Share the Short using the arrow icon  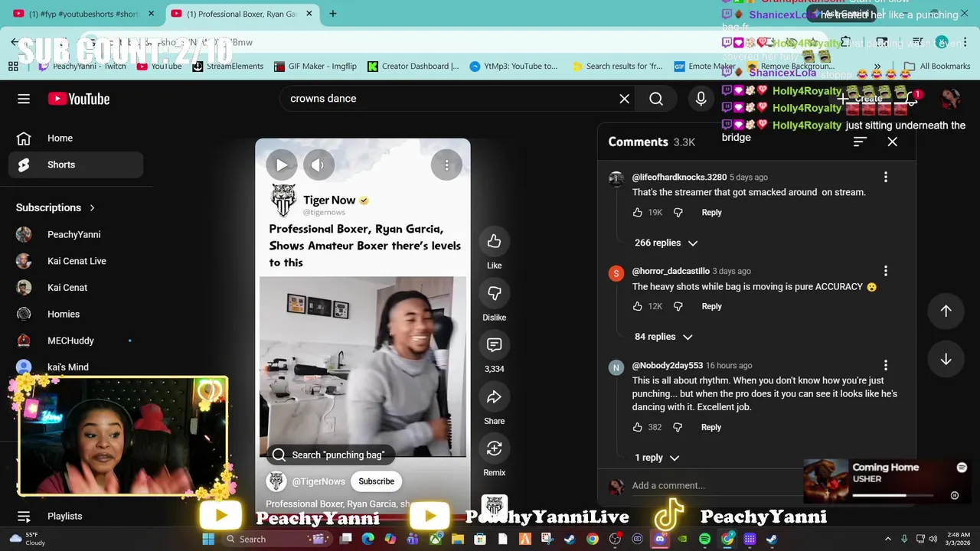click(x=494, y=397)
